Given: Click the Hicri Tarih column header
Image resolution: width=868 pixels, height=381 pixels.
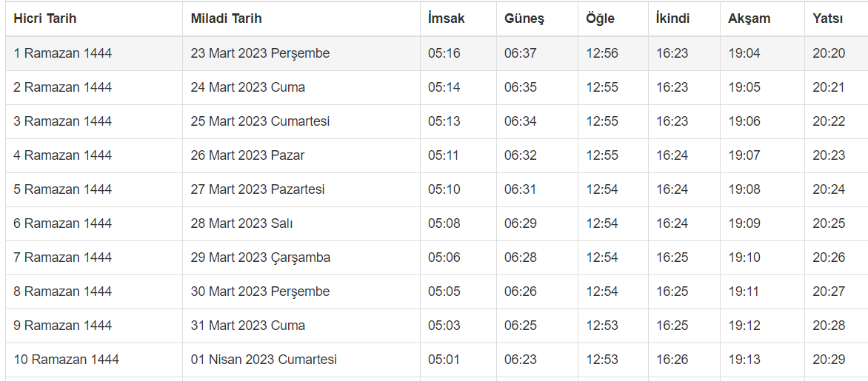Looking at the screenshot, I should coord(45,18).
